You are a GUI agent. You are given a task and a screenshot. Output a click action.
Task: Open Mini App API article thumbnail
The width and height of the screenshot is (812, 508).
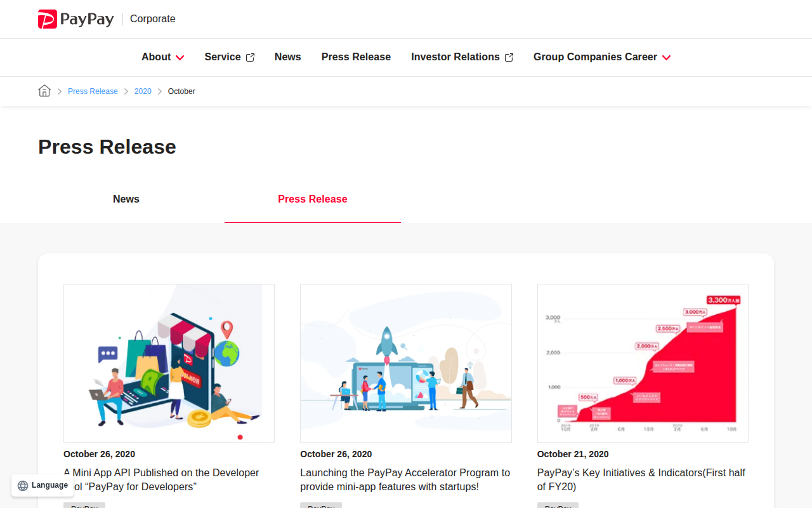coord(169,363)
